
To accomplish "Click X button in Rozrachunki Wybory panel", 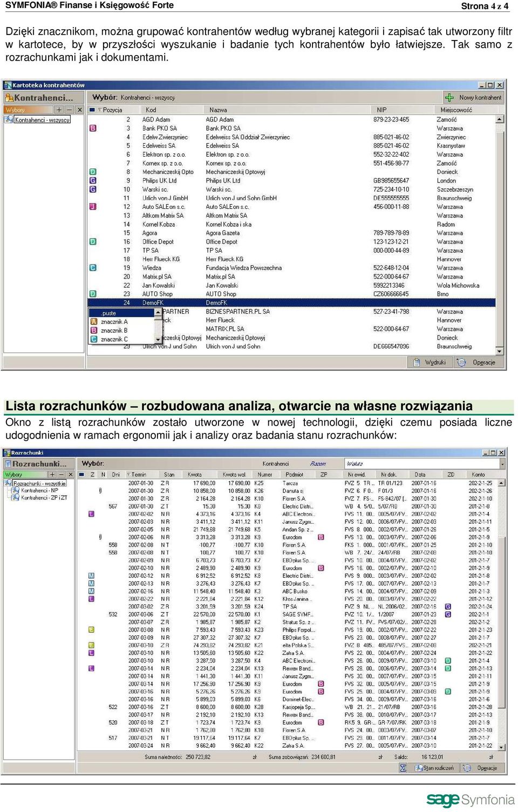I will (70, 475).
